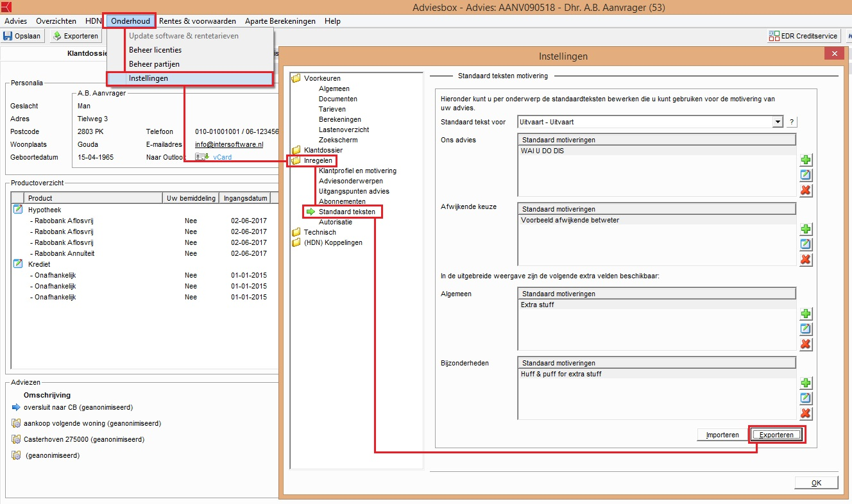
Task: Click edit icon beside Afwijkende keuze list
Action: [x=806, y=244]
